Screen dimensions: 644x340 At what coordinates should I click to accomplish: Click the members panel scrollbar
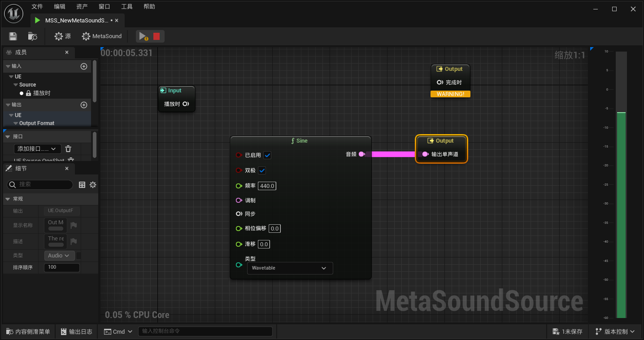coord(95,81)
